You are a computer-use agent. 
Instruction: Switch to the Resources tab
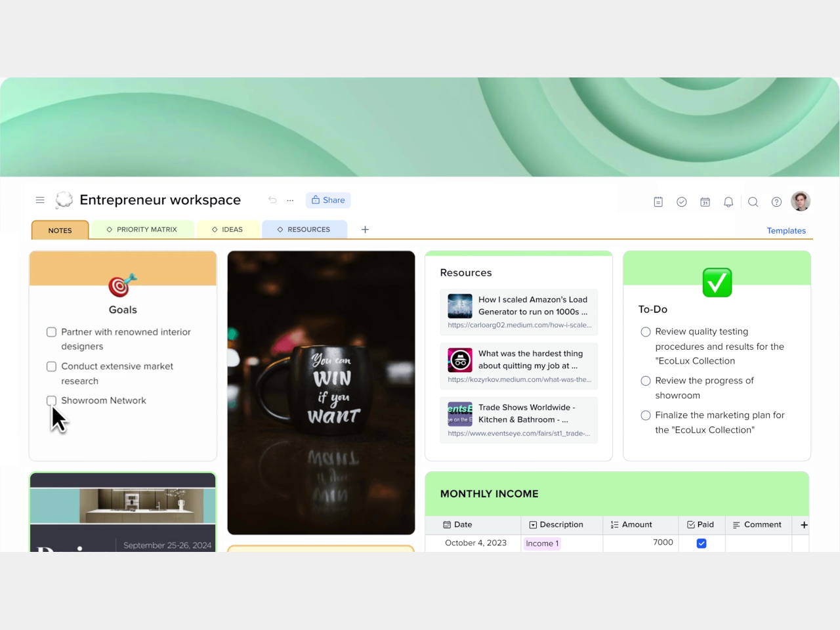[x=304, y=230]
